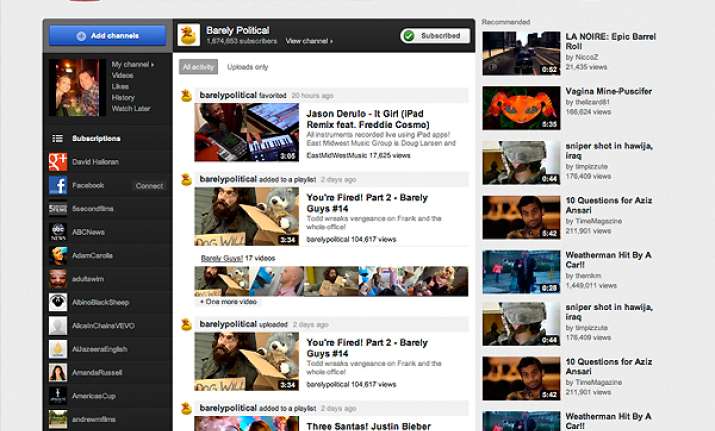
Task: Open the Barely Guys! playlist link
Action: (222, 258)
